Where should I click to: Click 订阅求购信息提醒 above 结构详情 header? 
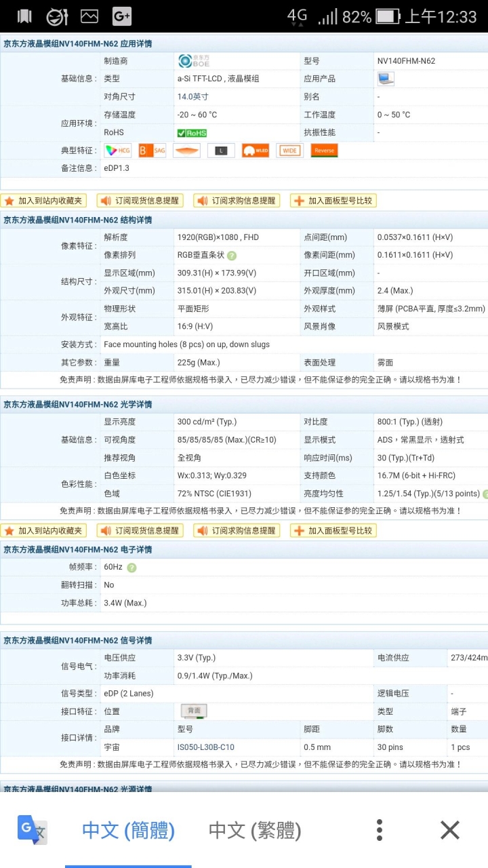tap(237, 201)
